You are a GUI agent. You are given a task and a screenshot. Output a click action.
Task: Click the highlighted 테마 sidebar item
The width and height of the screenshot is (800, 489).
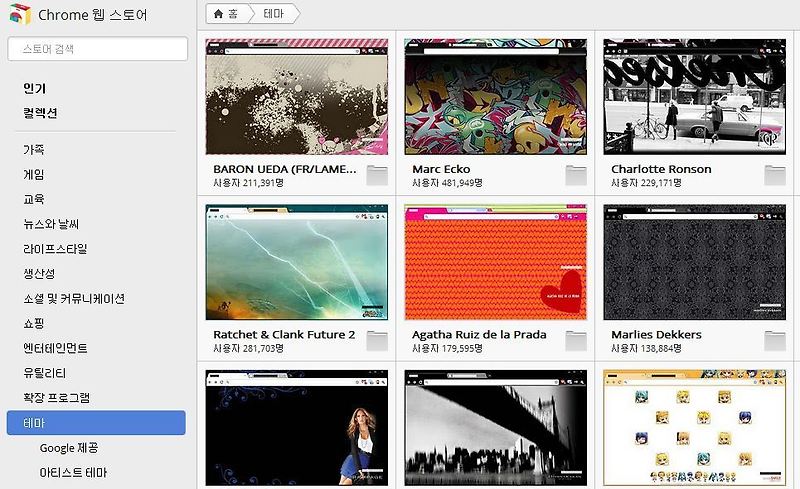(x=96, y=423)
